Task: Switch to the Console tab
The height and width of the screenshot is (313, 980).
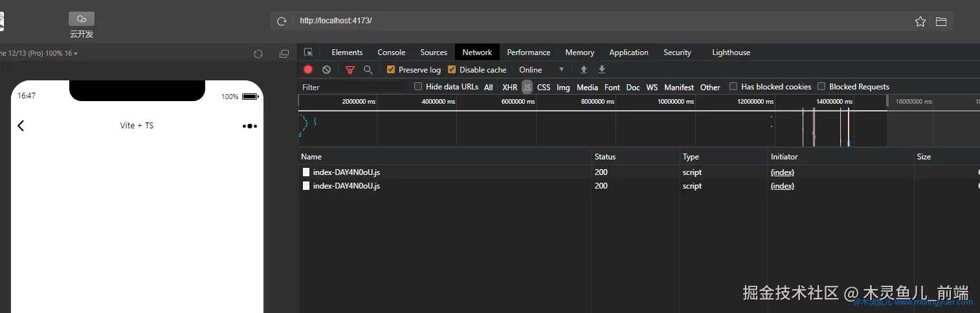Action: pos(392,52)
